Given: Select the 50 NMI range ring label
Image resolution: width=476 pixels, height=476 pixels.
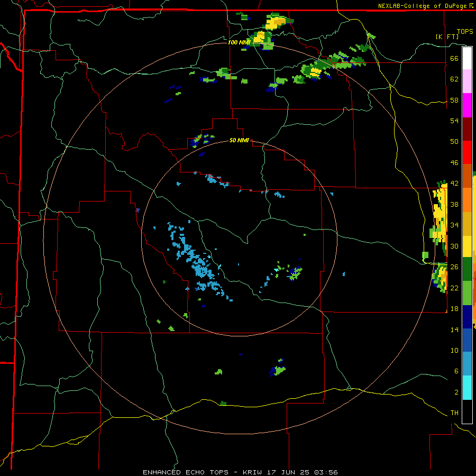Looking at the screenshot, I should (239, 140).
